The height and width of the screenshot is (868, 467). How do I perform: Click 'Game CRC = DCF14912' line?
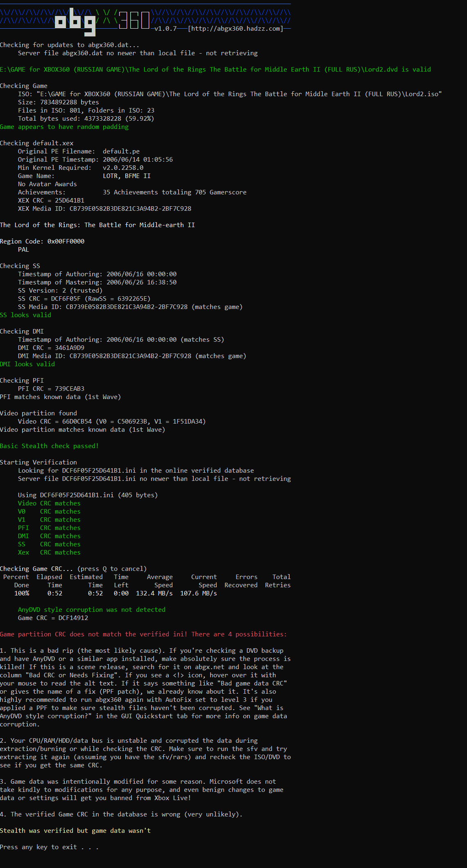(x=53, y=618)
